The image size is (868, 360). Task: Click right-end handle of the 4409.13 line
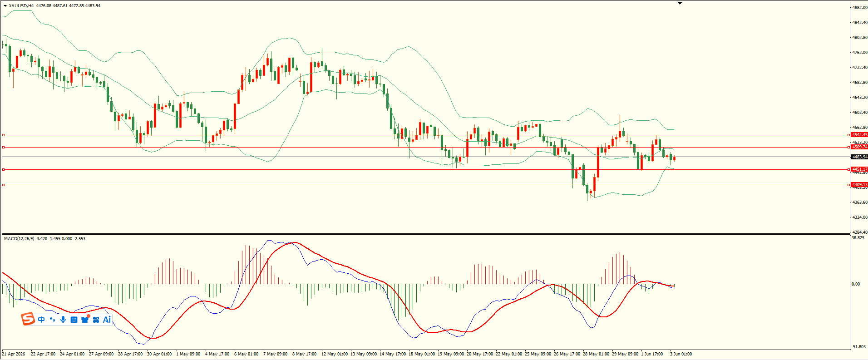[849, 185]
